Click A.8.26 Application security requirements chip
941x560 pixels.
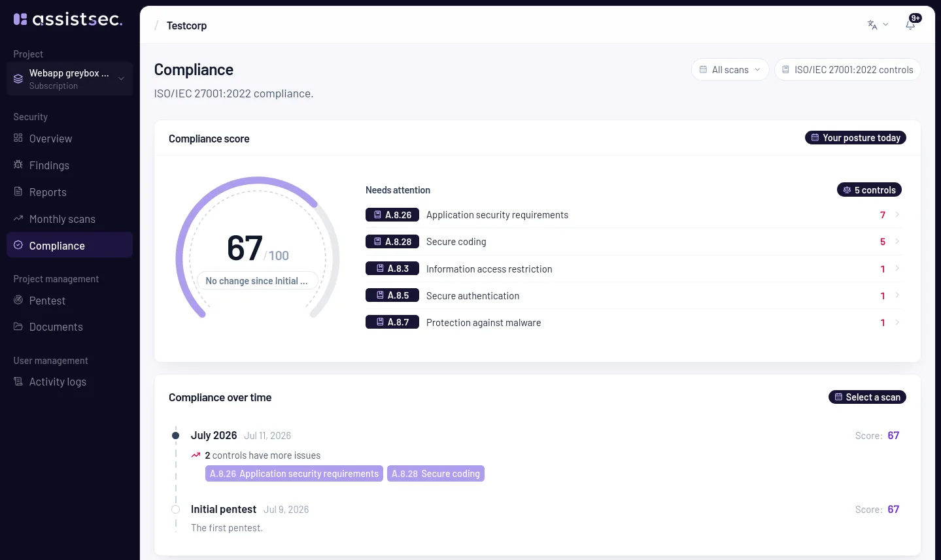(x=294, y=474)
